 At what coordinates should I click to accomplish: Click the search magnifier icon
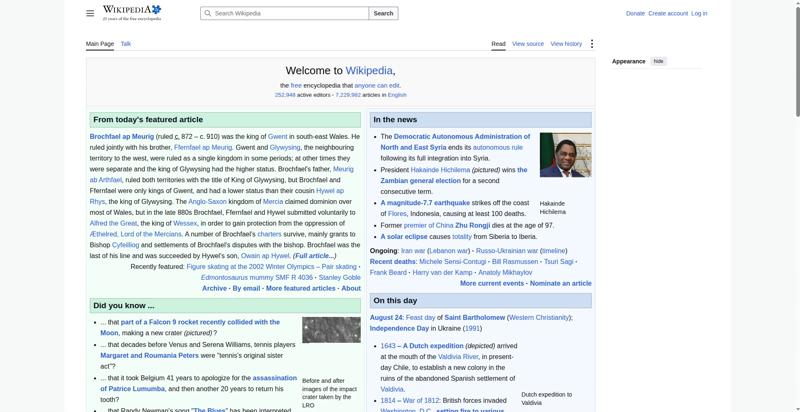click(x=208, y=13)
